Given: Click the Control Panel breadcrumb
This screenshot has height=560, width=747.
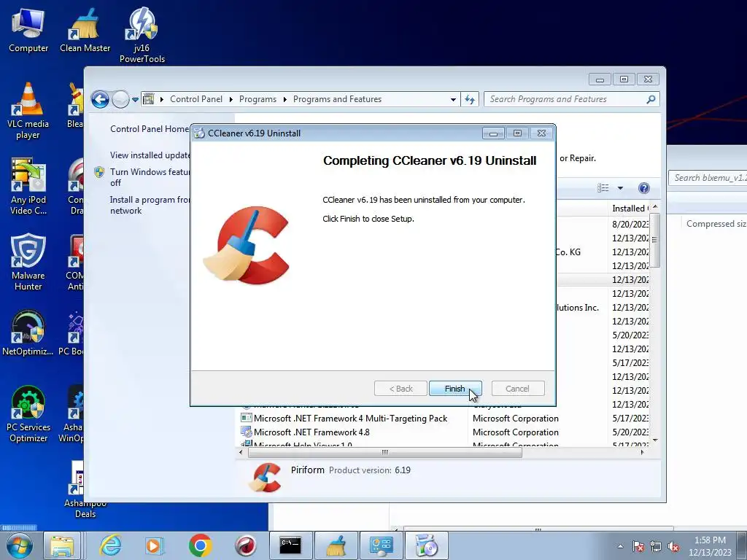Looking at the screenshot, I should 196,99.
